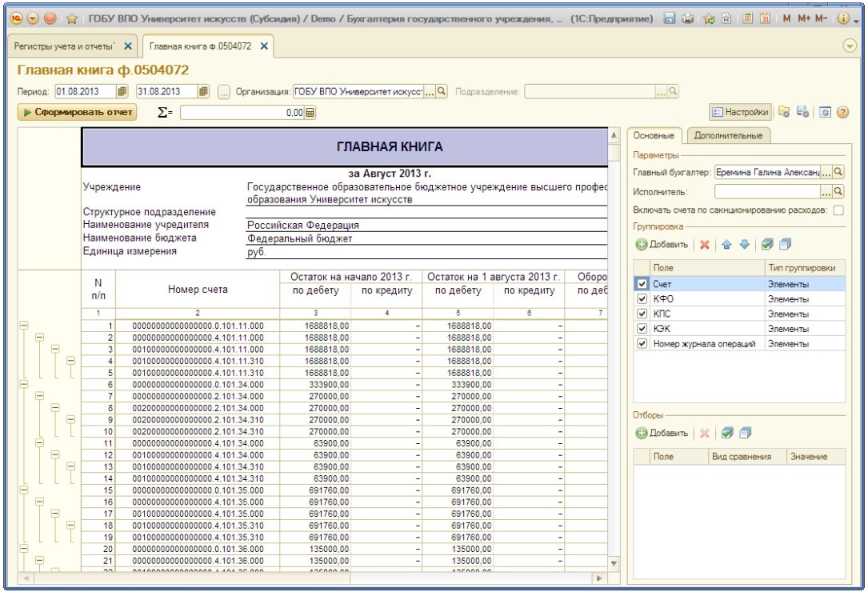The height and width of the screenshot is (592, 868).
Task: Click the load settings folder icon
Action: pyautogui.click(x=784, y=113)
